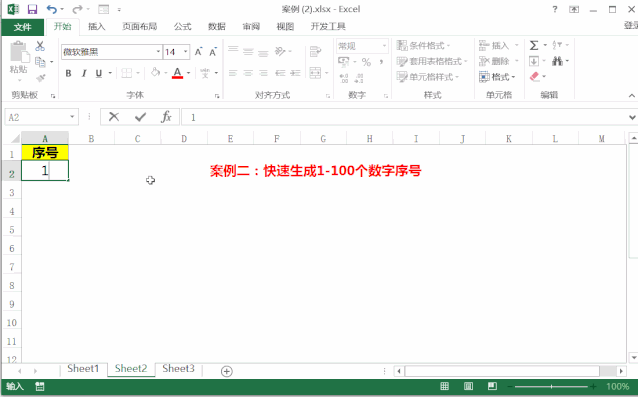Image resolution: width=638 pixels, height=397 pixels.
Task: Align text right
Action: click(x=263, y=73)
